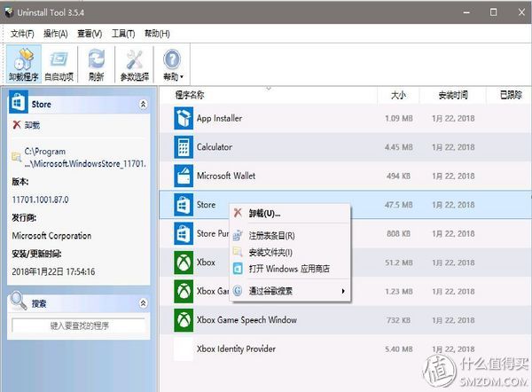532x392 pixels.
Task: Select the Xbox Game Speech Window icon
Action: click(x=184, y=320)
